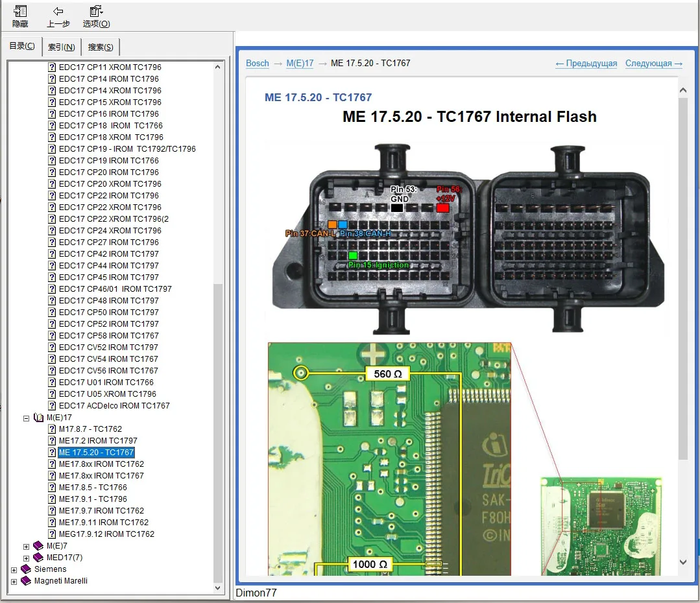This screenshot has height=603, width=700.
Task: Expand the Magneti Marelli tree node
Action: click(x=14, y=582)
